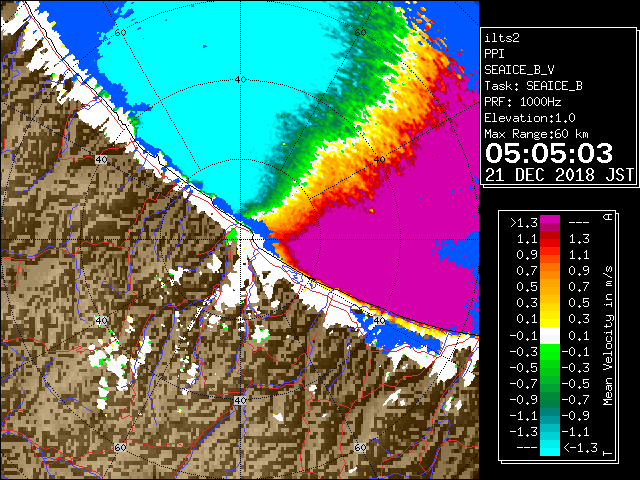Select the 'PPI' scan type label
640x480 pixels.
[494, 54]
